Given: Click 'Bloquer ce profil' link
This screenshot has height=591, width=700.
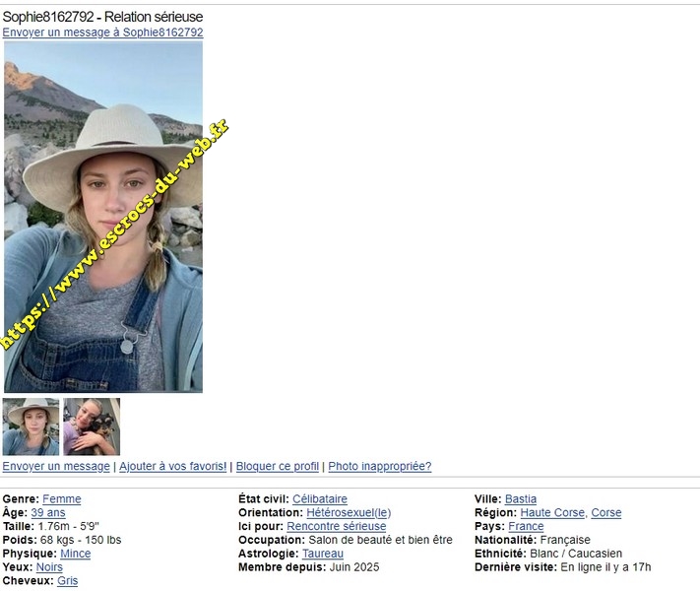Looking at the screenshot, I should coord(277,466).
